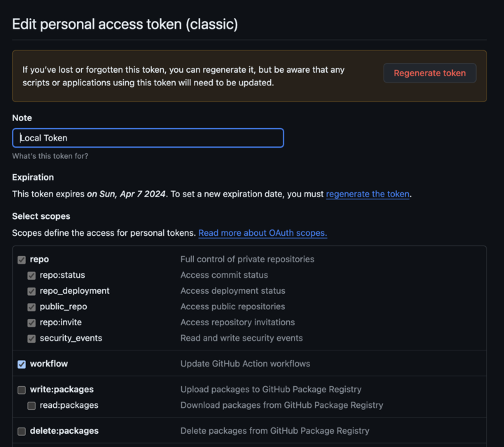Enable the delete:packages scope checkbox

click(x=22, y=432)
